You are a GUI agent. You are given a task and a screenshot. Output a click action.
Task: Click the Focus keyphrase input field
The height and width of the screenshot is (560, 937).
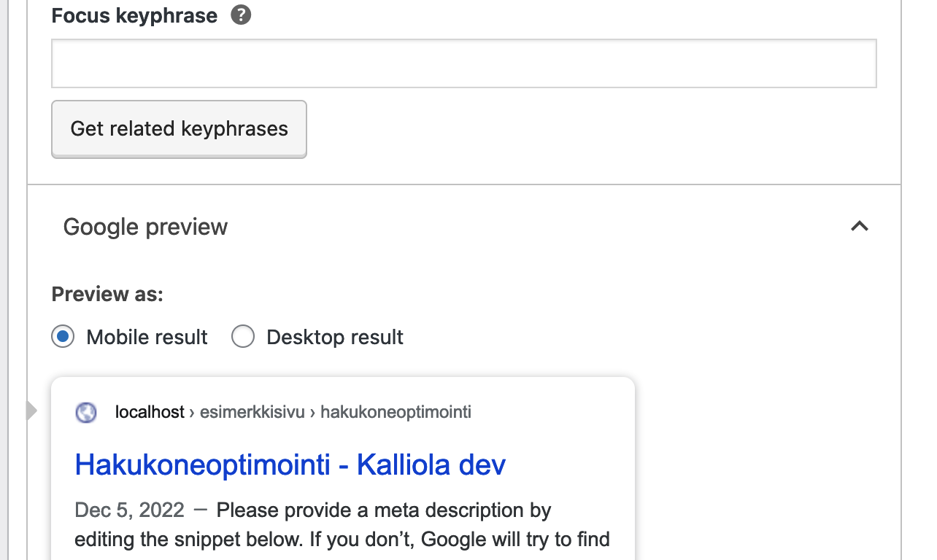[x=464, y=64]
